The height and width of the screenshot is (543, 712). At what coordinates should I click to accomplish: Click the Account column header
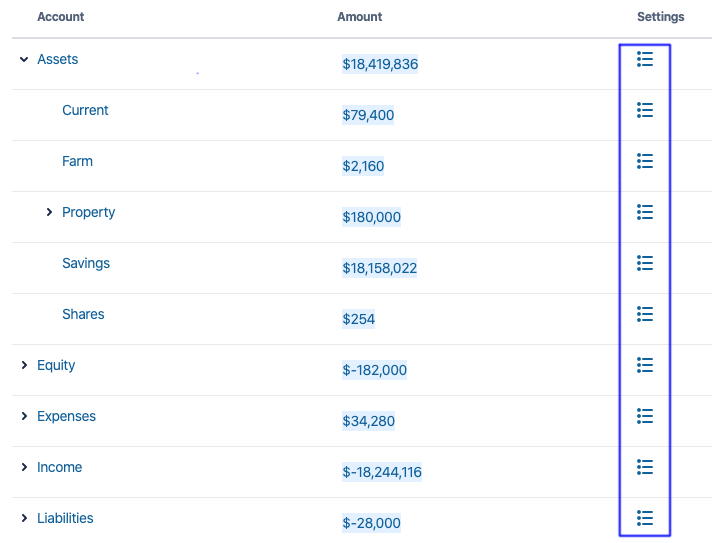[x=60, y=17]
